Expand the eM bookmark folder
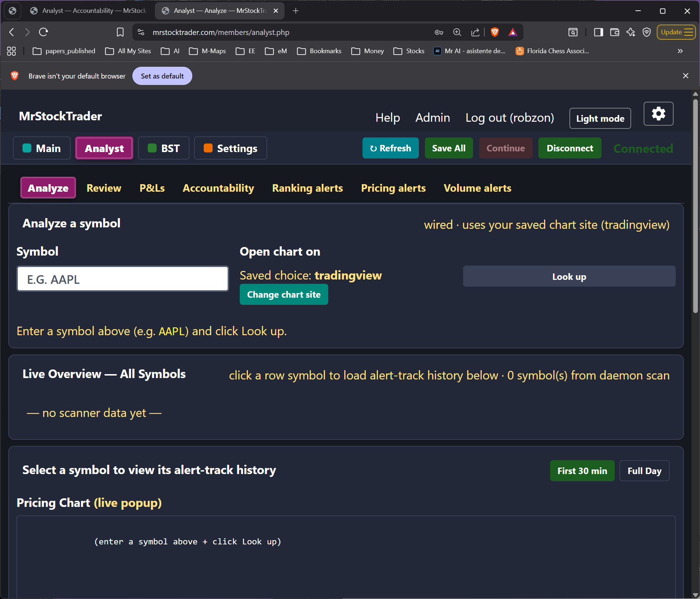The image size is (700, 599). pos(276,51)
